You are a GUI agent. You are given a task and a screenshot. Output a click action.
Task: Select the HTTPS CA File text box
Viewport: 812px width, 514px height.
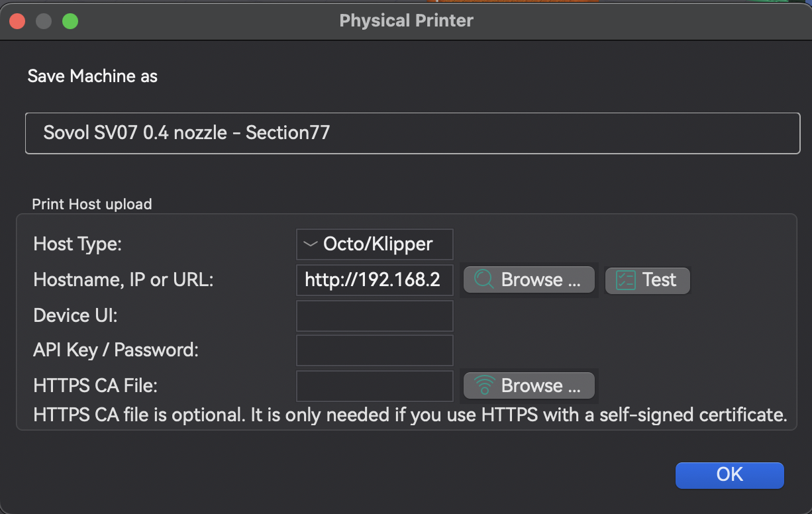click(x=374, y=385)
